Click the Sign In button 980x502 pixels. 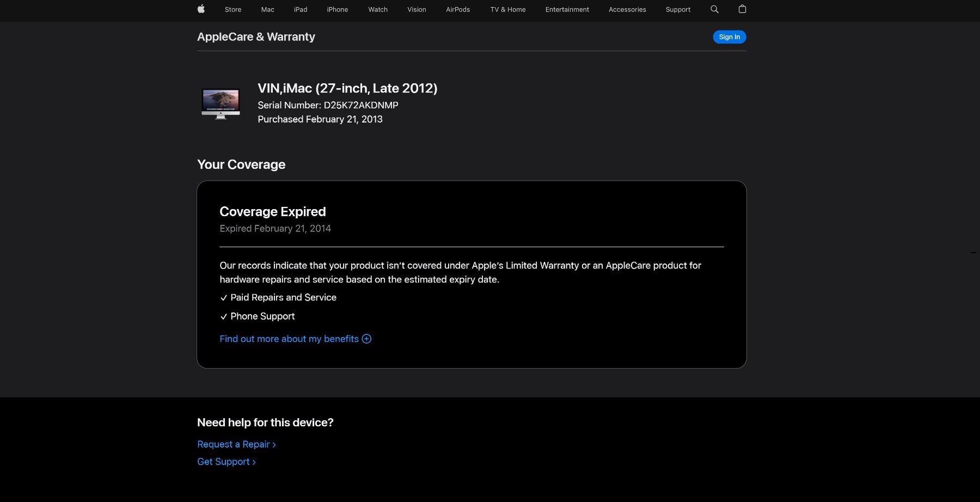point(730,37)
